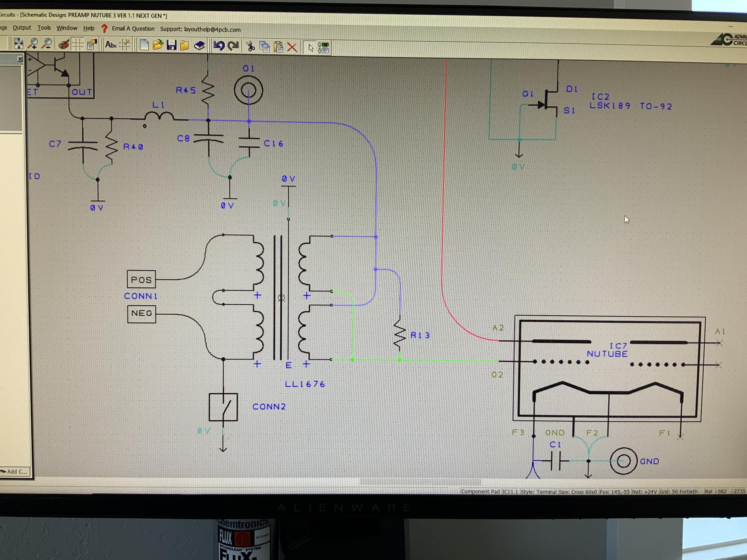Click the Pos: 145,-55 status field

614,492
